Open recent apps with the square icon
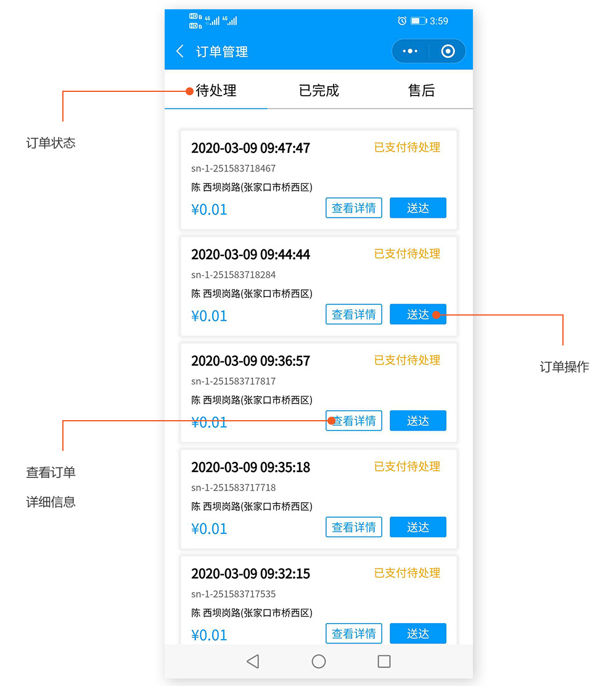The height and width of the screenshot is (686, 616). [384, 661]
